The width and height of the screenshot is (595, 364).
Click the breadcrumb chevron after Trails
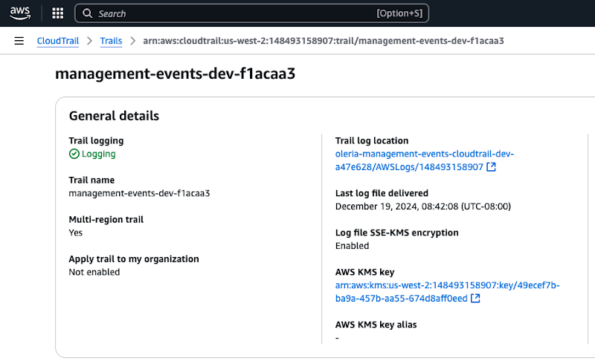[x=133, y=41]
